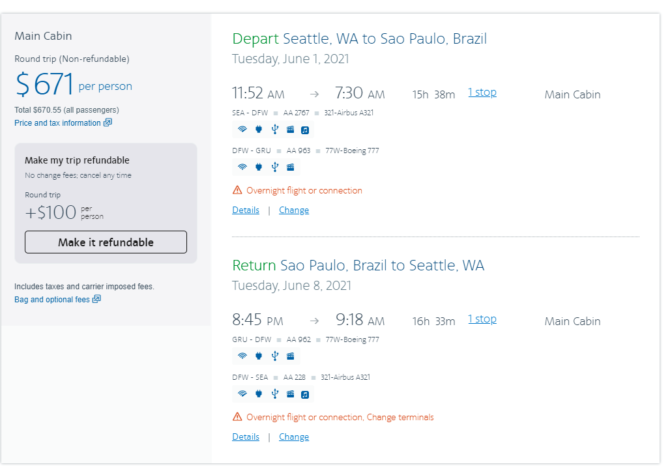Image resolution: width=670 pixels, height=473 pixels.
Task: Click the music icon for DFW - SEA segment
Action: (x=305, y=394)
